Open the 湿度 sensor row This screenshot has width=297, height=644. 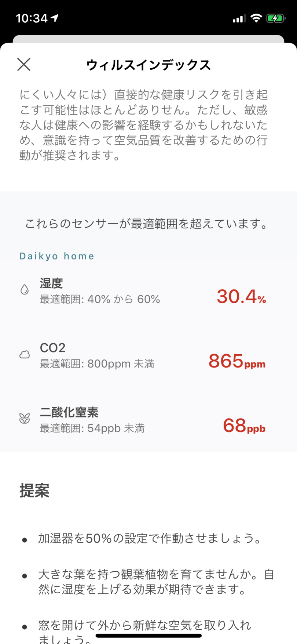pyautogui.click(x=148, y=291)
